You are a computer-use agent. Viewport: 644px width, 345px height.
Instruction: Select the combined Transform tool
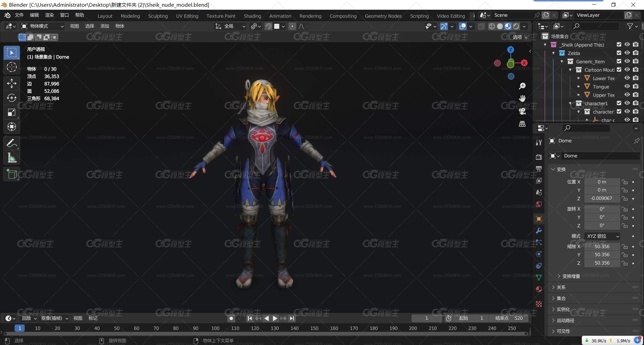click(x=12, y=127)
